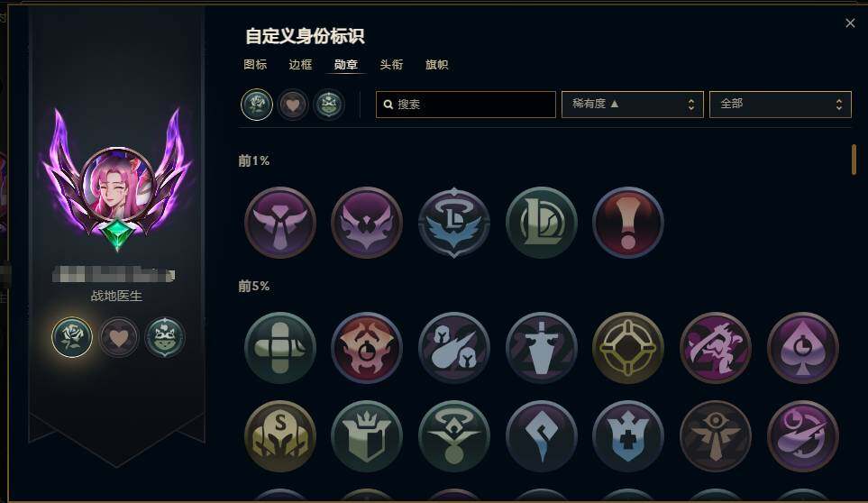
Task: Toggle the frog badge slot under profile banner
Action: [165, 337]
